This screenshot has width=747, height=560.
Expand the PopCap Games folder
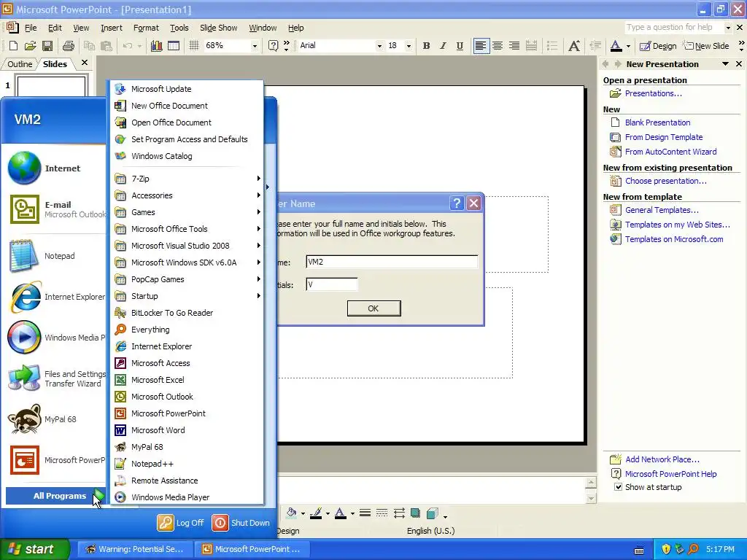coord(187,279)
